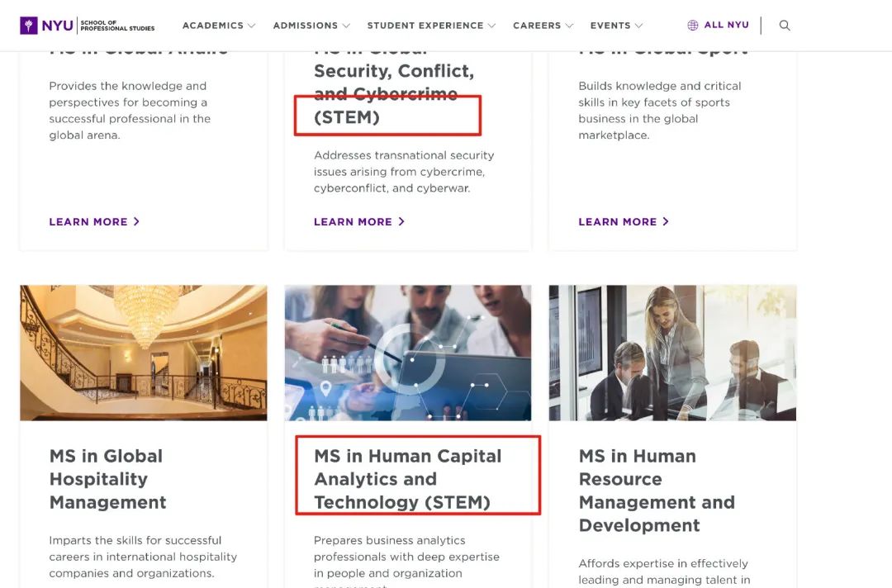The height and width of the screenshot is (588, 892).
Task: Click the NYU torch logo
Action: point(31,25)
